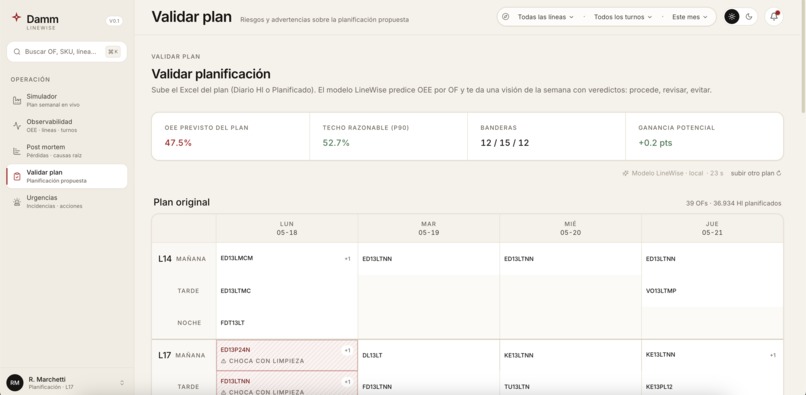Open Simulador menu item
This screenshot has height=395, width=806.
pos(67,100)
